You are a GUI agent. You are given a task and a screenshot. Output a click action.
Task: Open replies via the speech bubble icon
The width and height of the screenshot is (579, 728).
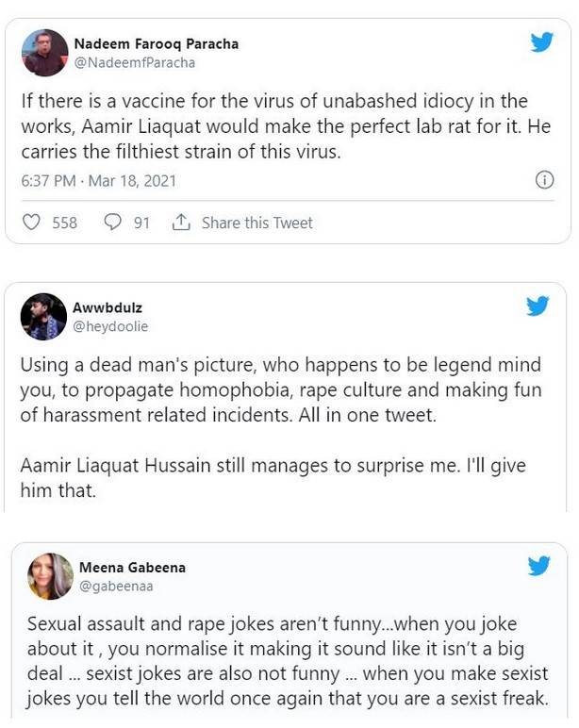[112, 222]
